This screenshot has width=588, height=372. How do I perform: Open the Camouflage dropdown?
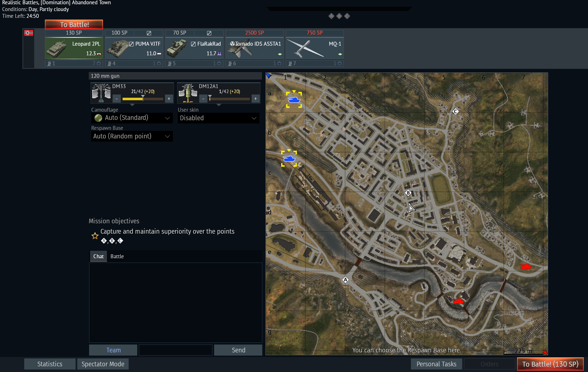pos(132,118)
